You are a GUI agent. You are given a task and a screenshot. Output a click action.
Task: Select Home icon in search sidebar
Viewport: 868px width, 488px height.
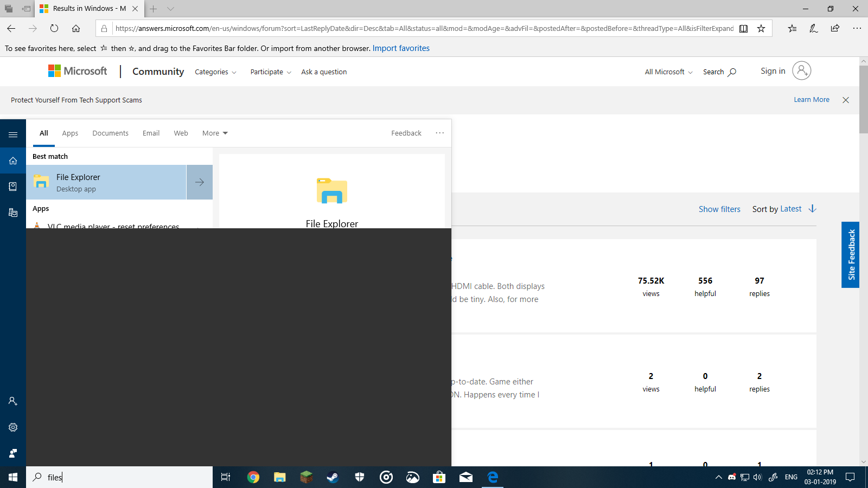coord(13,160)
